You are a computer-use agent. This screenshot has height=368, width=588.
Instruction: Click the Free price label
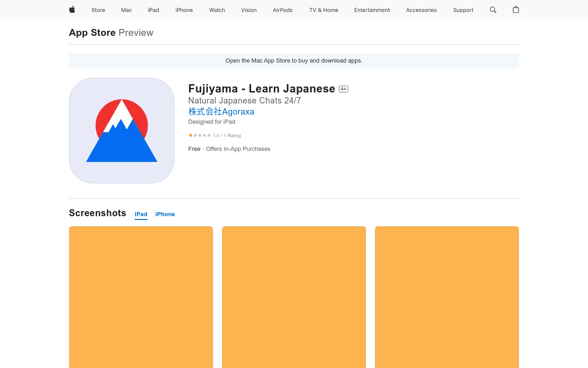point(194,149)
